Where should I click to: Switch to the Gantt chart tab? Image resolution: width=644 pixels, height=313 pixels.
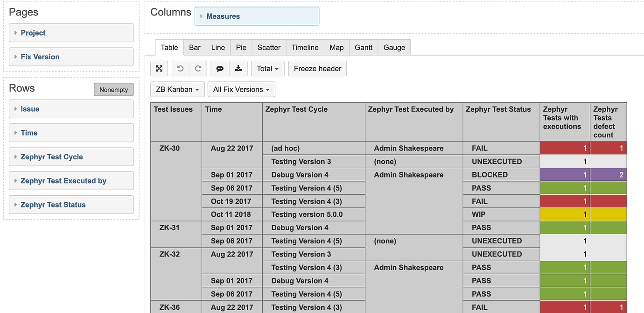[363, 47]
